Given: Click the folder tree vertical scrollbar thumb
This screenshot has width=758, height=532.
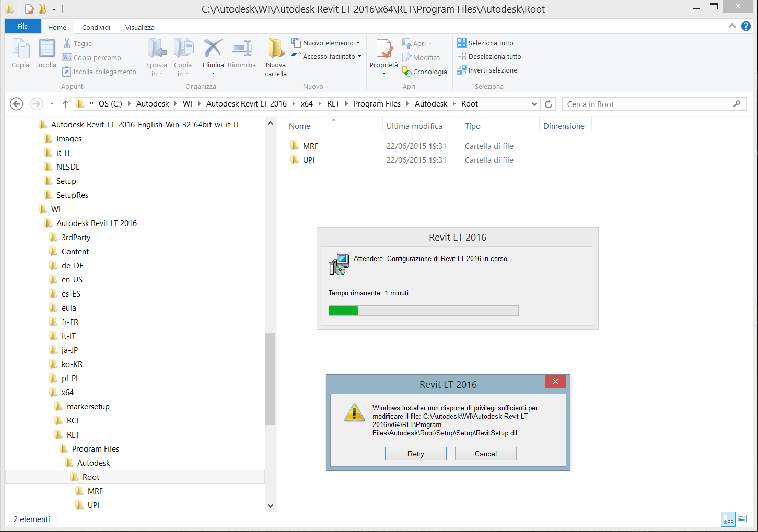Looking at the screenshot, I should (270, 379).
